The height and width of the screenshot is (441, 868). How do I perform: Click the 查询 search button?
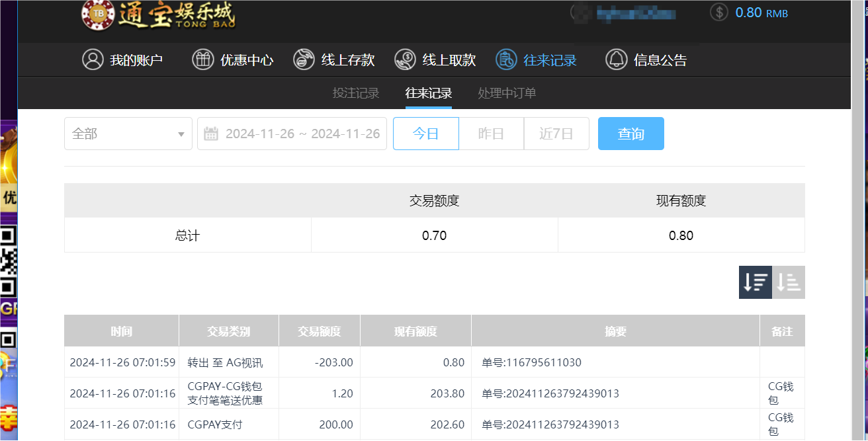click(630, 133)
